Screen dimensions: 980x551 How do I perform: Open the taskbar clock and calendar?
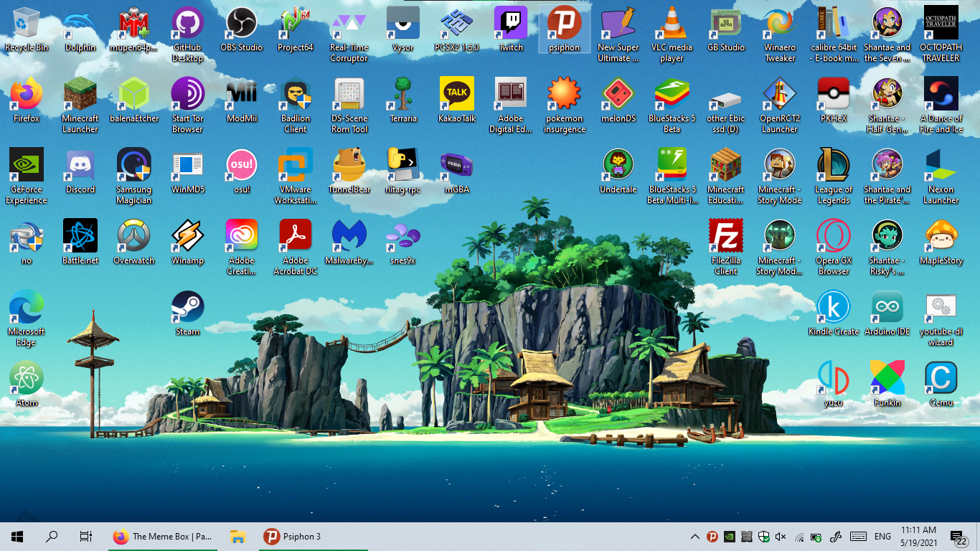(918, 537)
